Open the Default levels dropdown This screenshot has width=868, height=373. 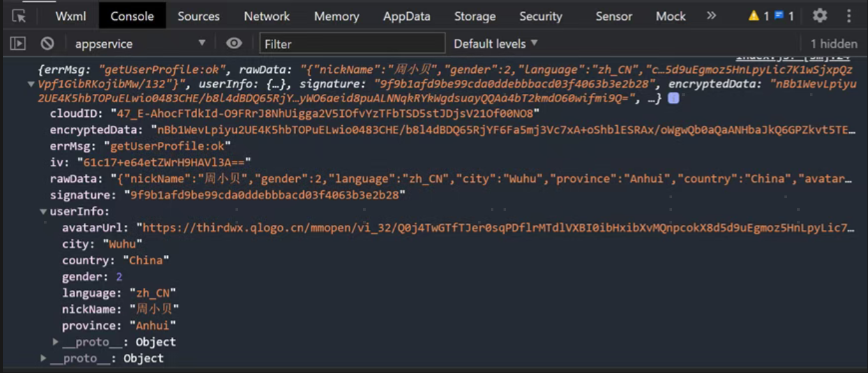point(495,43)
